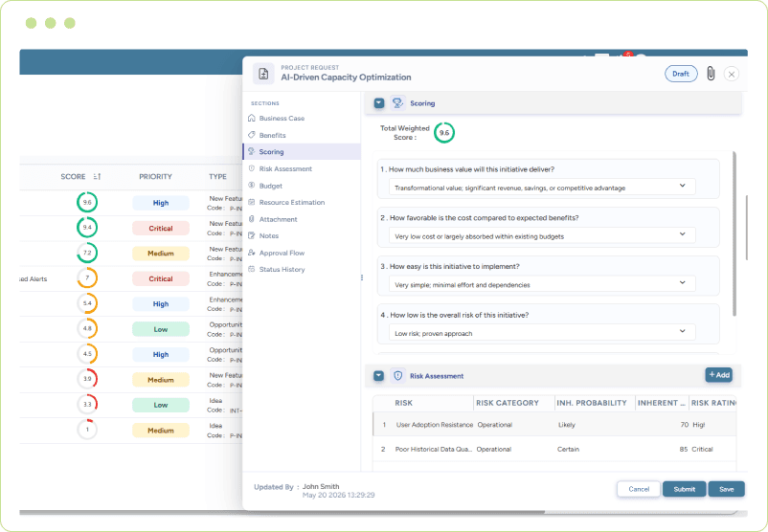768x532 pixels.
Task: Click the Attachment sidebar icon
Action: (252, 219)
